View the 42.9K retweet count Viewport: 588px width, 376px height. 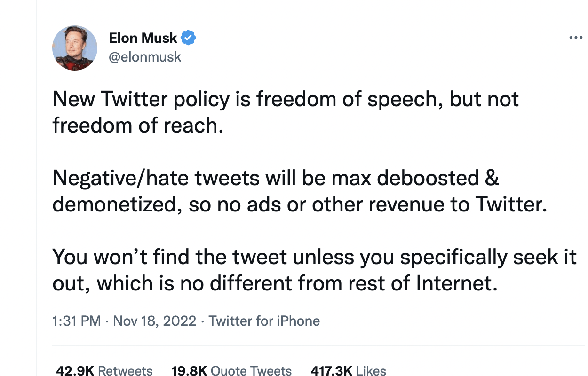(75, 371)
